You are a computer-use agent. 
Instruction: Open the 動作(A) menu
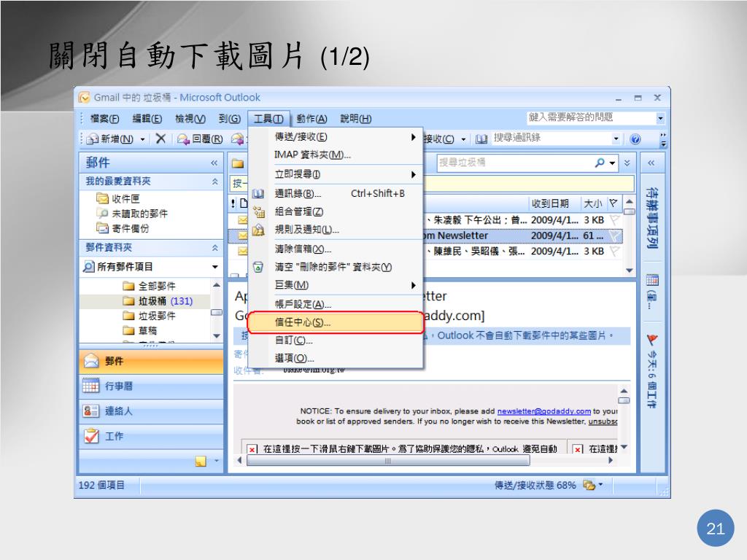point(311,119)
